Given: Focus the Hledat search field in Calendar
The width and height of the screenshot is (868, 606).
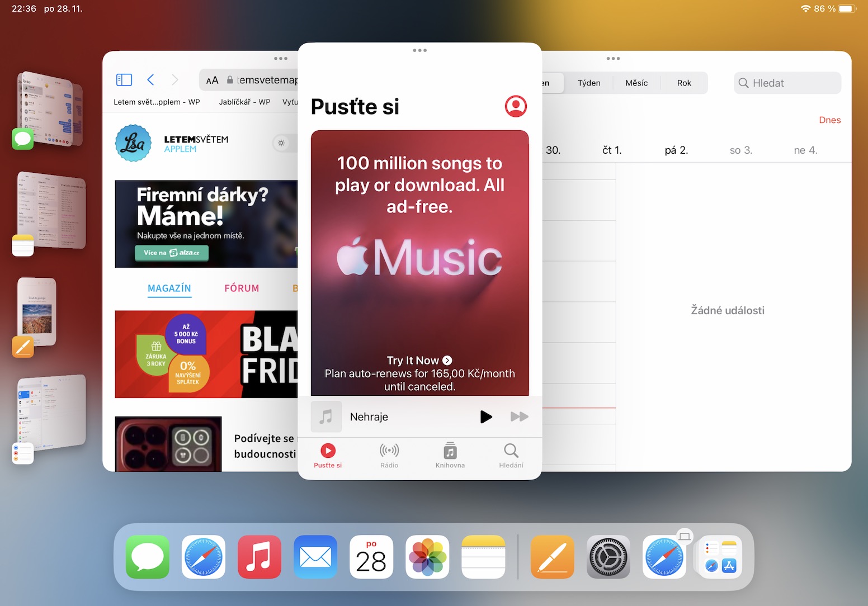Looking at the screenshot, I should pos(787,83).
